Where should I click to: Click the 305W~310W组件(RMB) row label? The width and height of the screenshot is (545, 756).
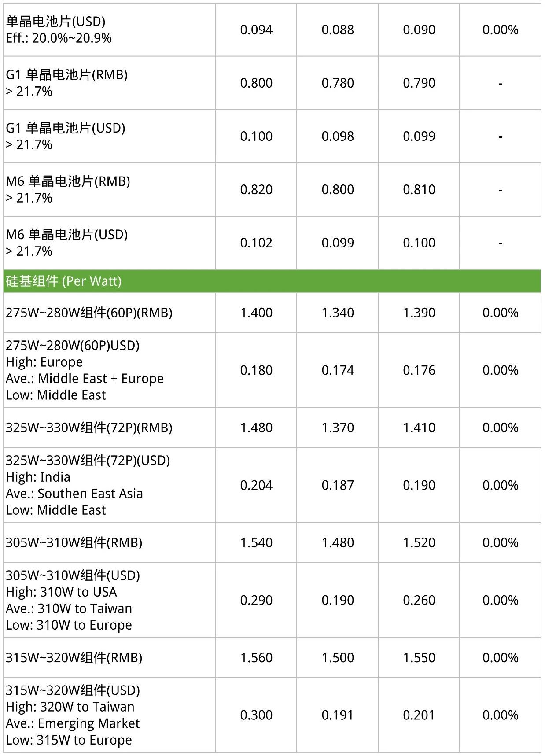[74, 542]
